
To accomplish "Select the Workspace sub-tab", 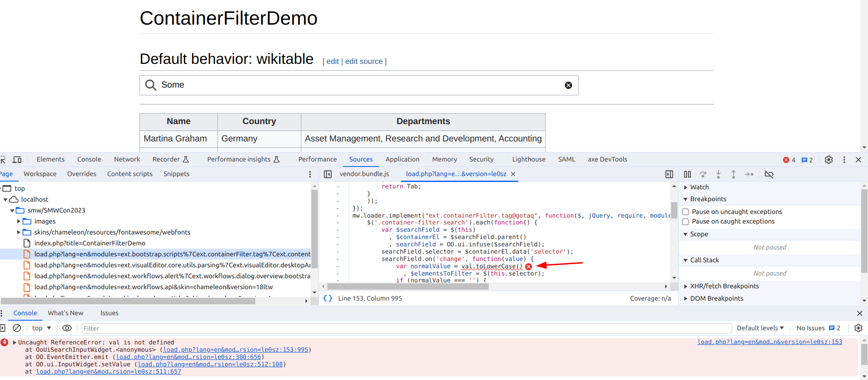I will (x=40, y=174).
